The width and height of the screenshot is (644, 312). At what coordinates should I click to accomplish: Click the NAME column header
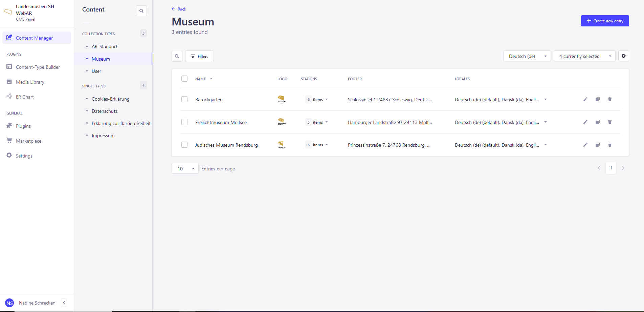point(200,79)
